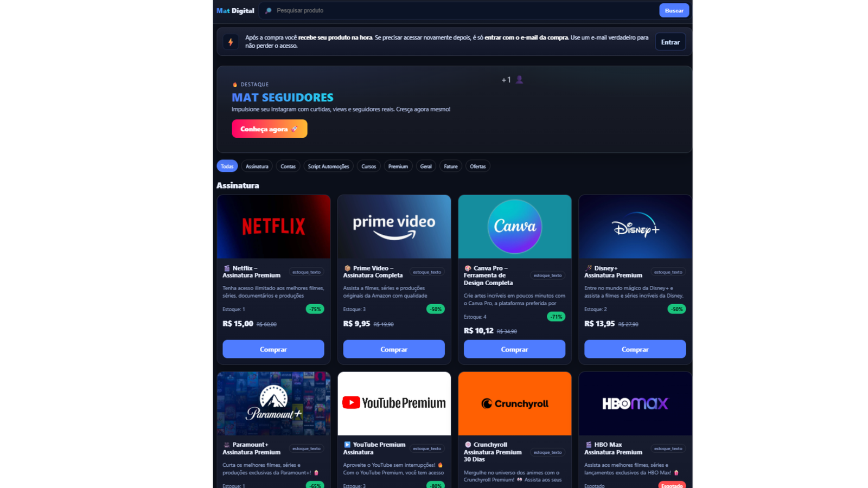Click the lightning bolt icon in the purchase notice
868x488 pixels.
(x=232, y=41)
